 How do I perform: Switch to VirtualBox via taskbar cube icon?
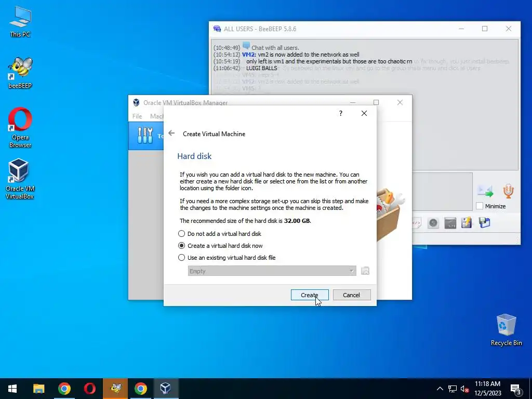pos(166,389)
